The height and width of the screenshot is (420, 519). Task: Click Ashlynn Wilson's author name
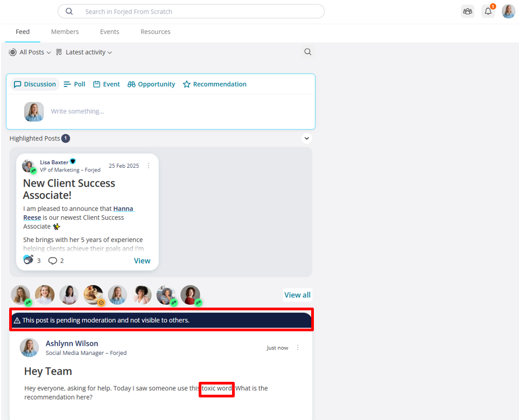point(72,344)
